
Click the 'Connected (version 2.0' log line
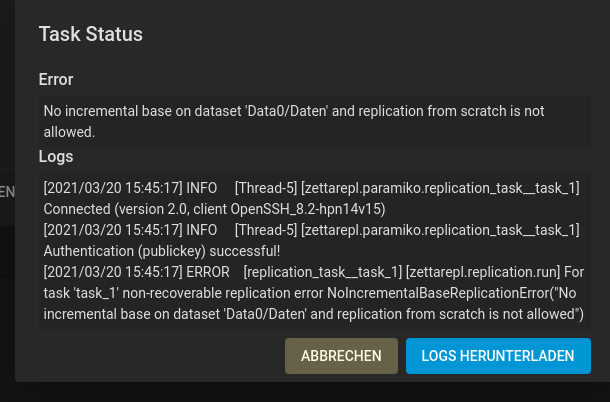(214, 209)
